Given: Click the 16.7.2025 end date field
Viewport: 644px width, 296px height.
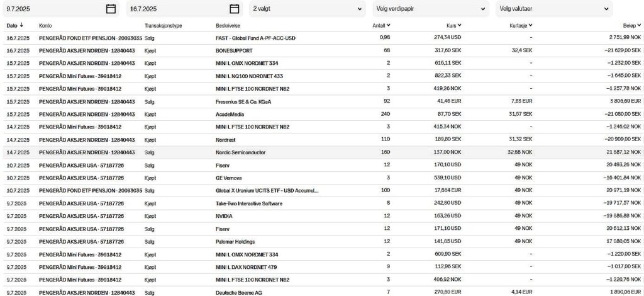Looking at the screenshot, I should [184, 9].
